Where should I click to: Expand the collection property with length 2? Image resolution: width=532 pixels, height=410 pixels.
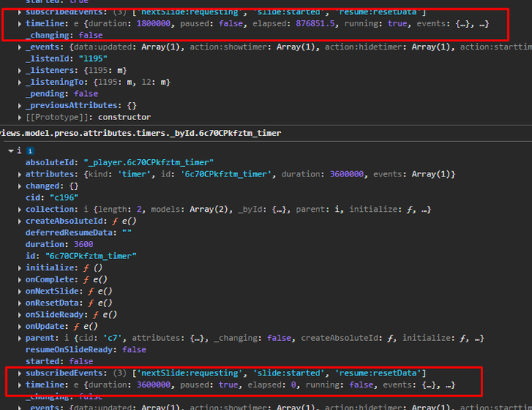coord(20,210)
